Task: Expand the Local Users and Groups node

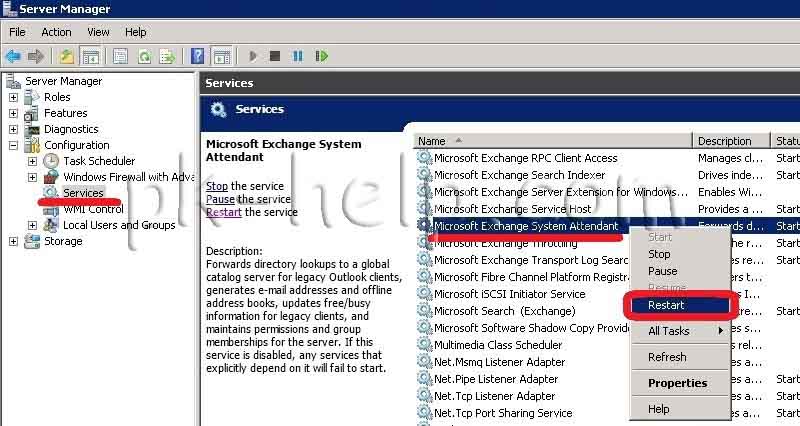Action: [x=32, y=225]
